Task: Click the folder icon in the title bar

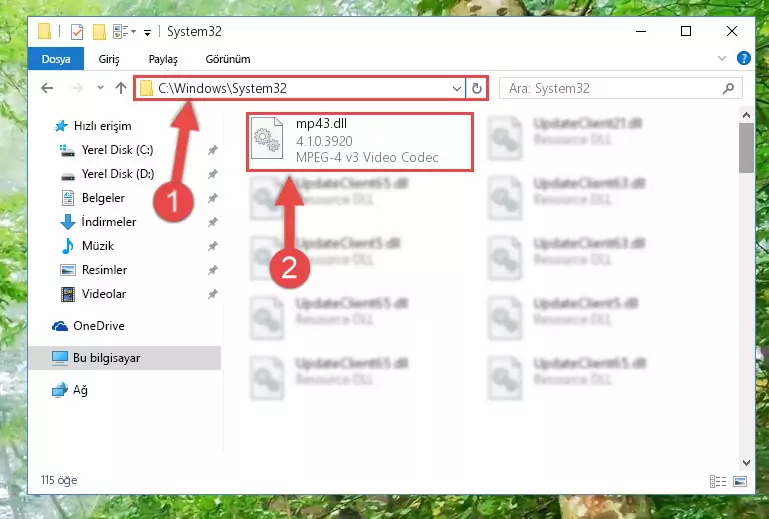Action: (x=45, y=31)
